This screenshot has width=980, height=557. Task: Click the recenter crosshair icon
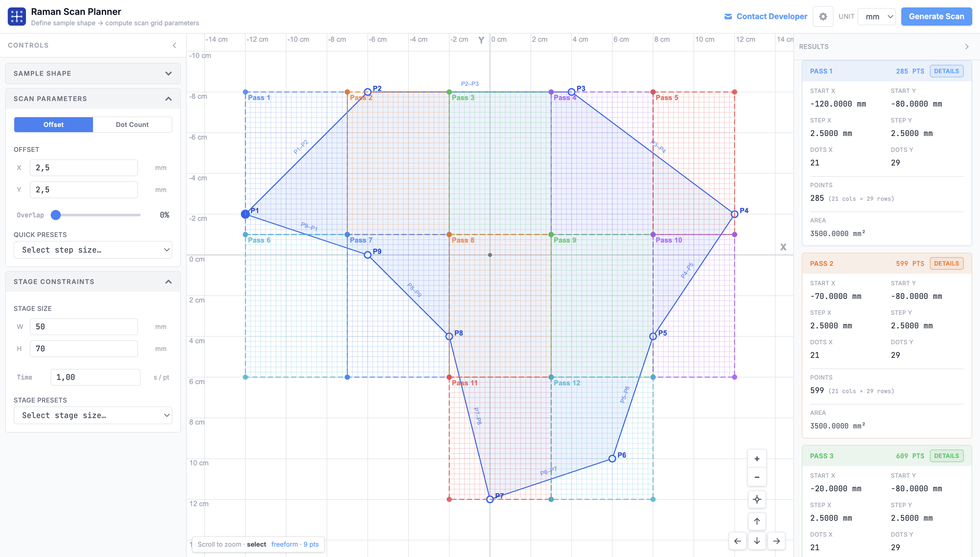pos(757,499)
